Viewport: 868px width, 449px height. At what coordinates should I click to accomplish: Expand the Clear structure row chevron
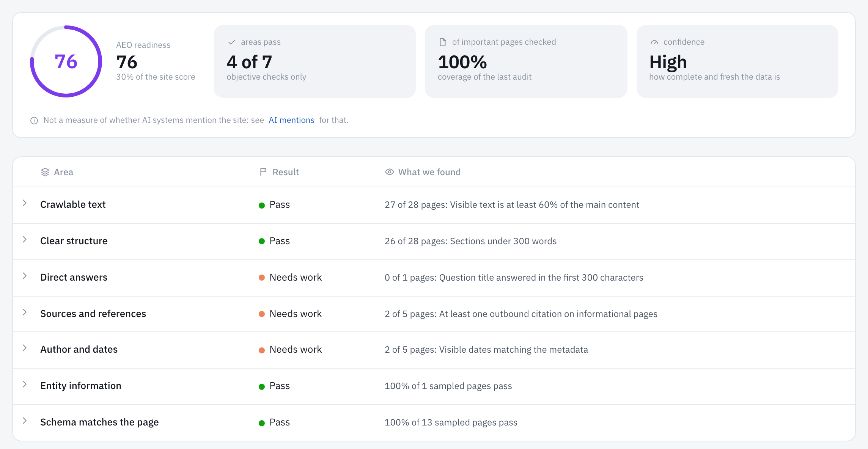pos(25,240)
